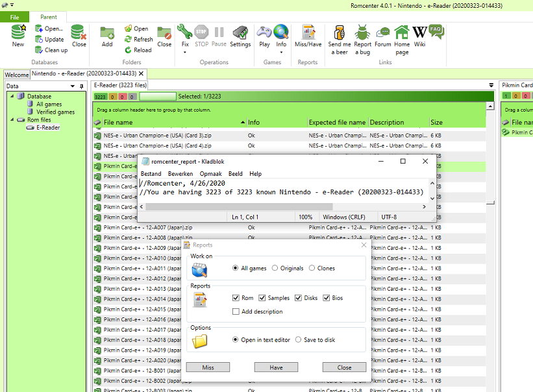Click the green 3223 count swatch
The height and width of the screenshot is (392, 533).
pyautogui.click(x=100, y=97)
